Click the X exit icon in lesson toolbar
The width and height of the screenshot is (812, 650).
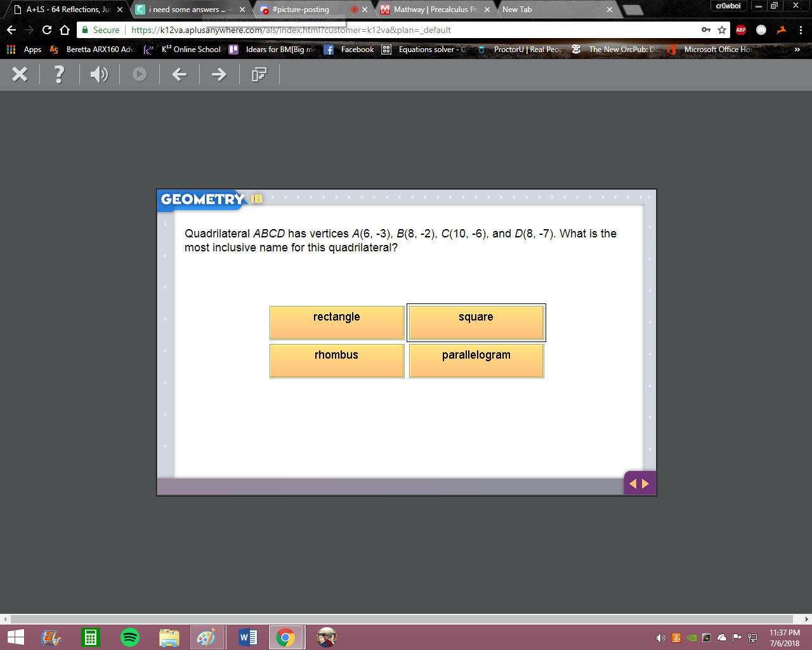(x=20, y=74)
